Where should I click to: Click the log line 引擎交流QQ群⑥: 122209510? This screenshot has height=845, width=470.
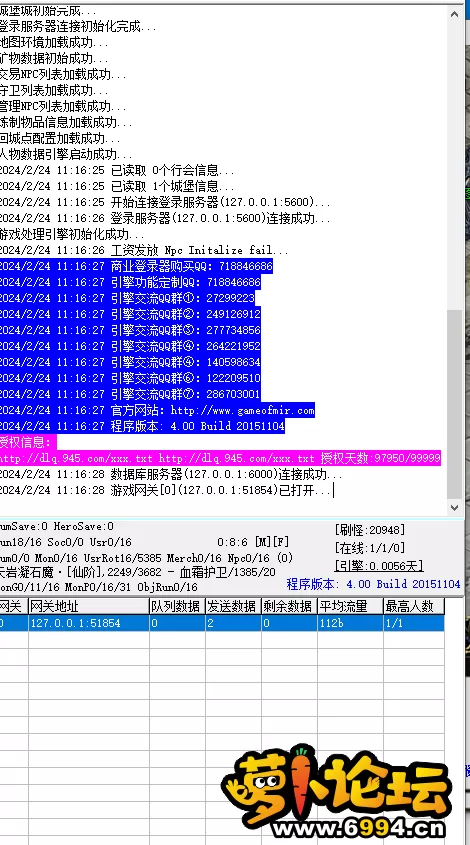tap(130, 378)
